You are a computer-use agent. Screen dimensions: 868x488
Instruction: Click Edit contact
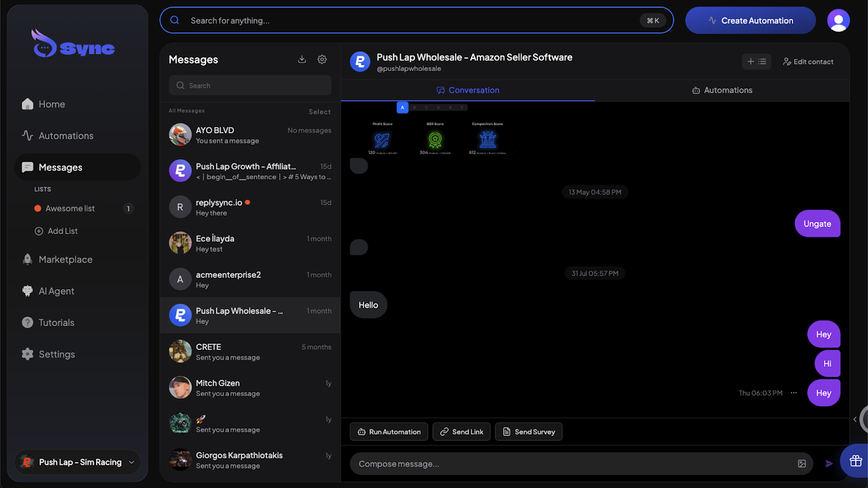(x=808, y=61)
